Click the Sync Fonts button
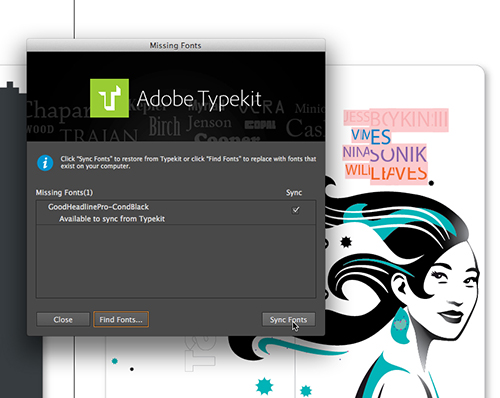 click(289, 320)
